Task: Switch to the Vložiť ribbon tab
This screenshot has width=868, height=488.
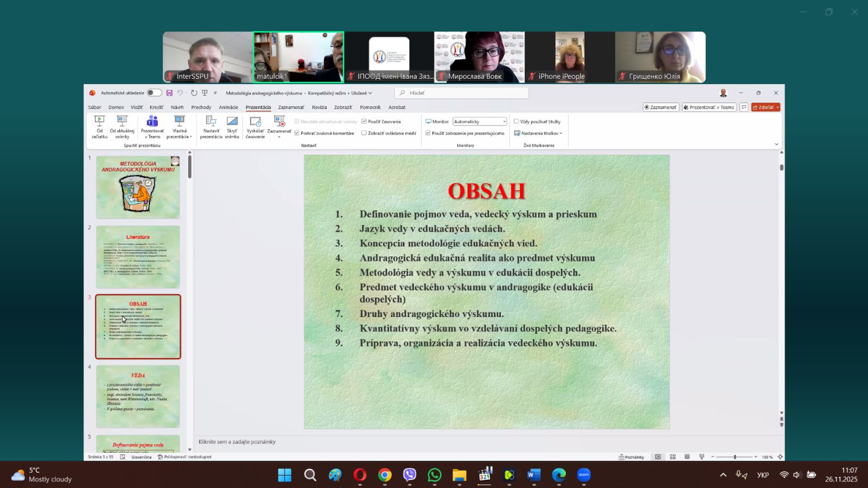Action: 137,107
